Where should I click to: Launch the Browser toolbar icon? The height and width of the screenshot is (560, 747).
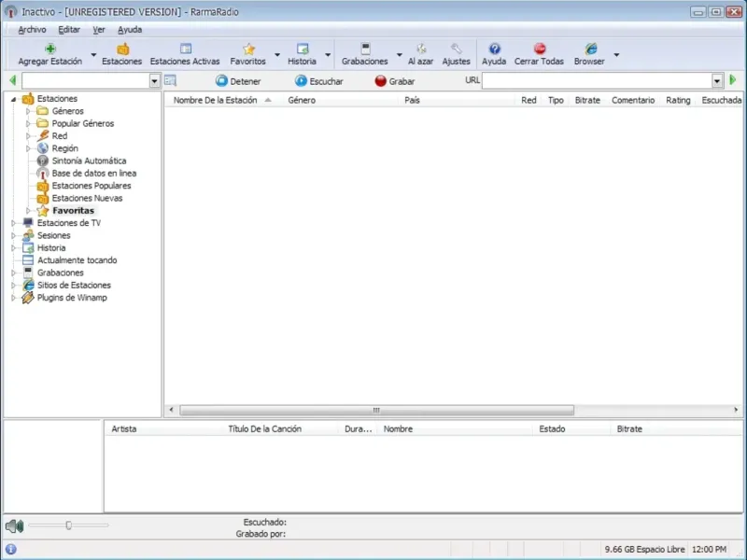(591, 49)
